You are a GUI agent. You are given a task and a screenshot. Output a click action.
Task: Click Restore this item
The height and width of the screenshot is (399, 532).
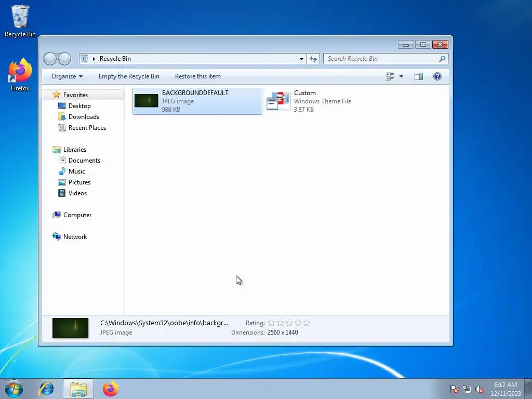(x=198, y=76)
